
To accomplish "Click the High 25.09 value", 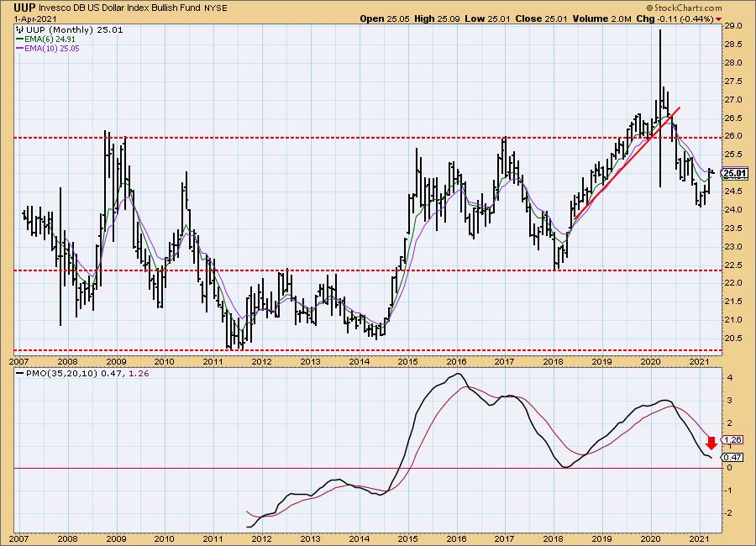I will click(438, 18).
